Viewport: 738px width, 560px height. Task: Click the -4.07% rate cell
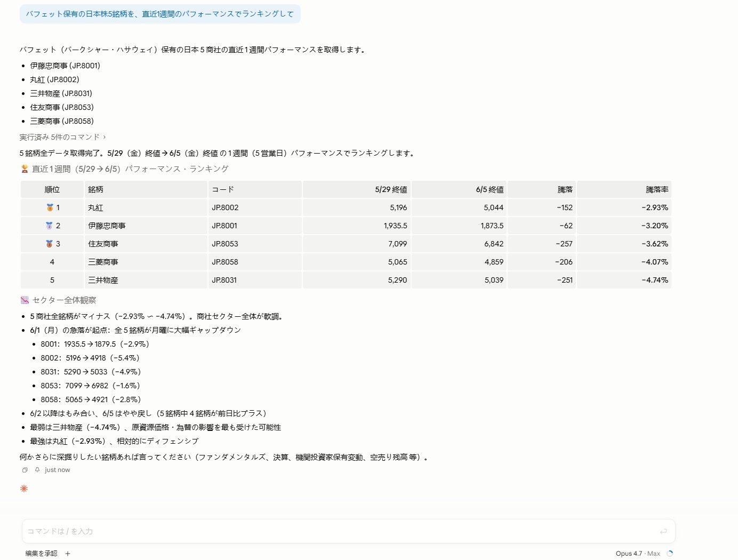tap(624, 262)
